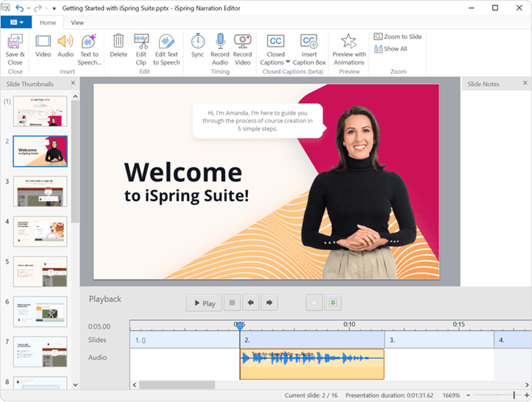532x402 pixels.
Task: Zoom in the timeline with the plus button
Action: coord(527,395)
